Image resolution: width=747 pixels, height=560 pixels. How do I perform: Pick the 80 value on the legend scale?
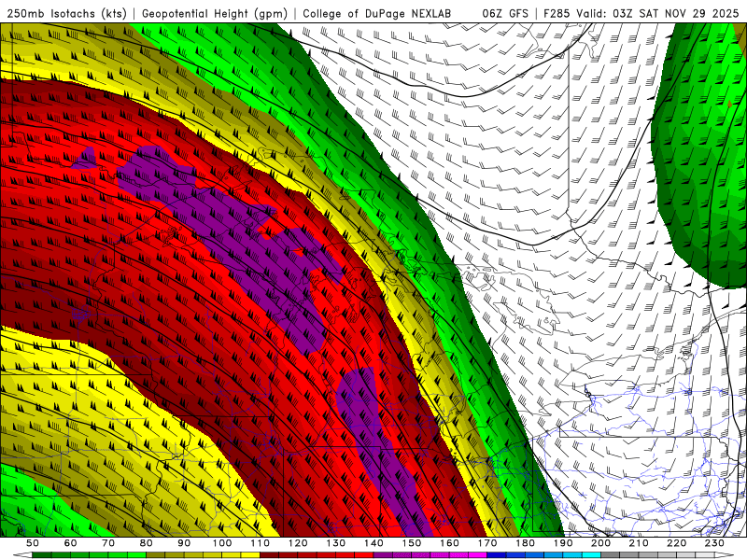point(147,543)
